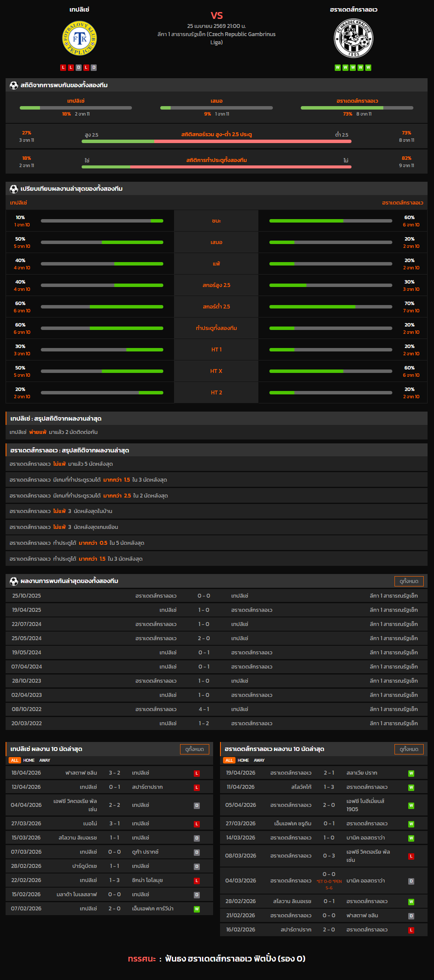The height and width of the screenshot is (980, 434).
Task: Click the L badge for the 16/02/2026 Hradec match
Action: click(x=411, y=930)
